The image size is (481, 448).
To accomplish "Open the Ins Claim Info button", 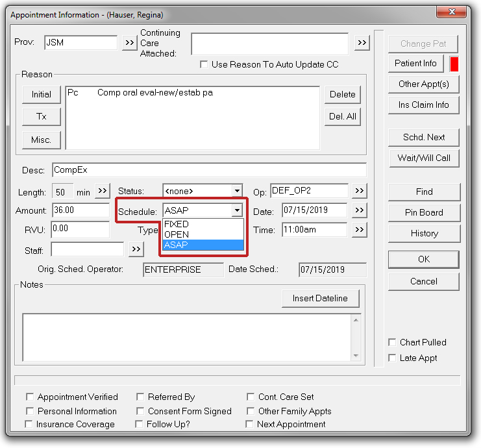I will [423, 105].
